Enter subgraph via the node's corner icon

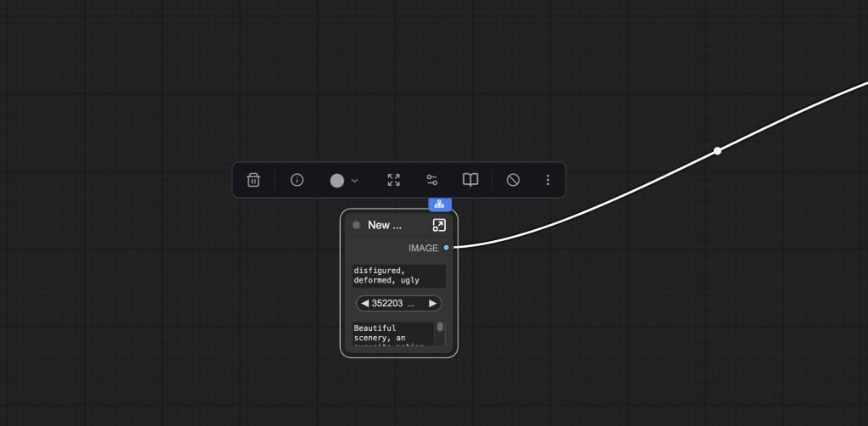[439, 225]
